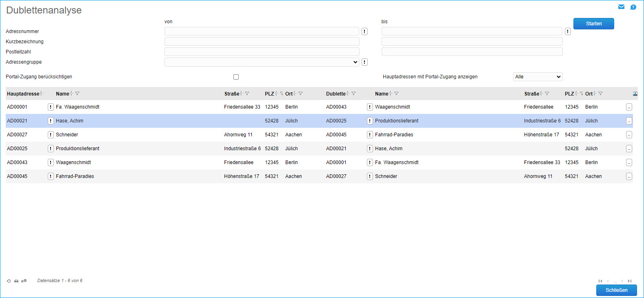Focus the Adressnummer von input field
644x298 pixels.
(262, 31)
